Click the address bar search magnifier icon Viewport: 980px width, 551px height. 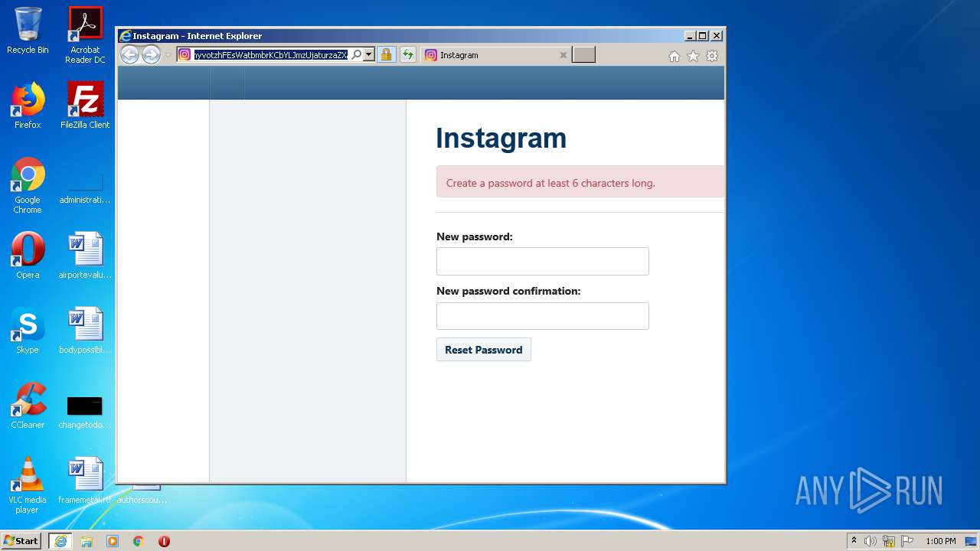[x=357, y=54]
